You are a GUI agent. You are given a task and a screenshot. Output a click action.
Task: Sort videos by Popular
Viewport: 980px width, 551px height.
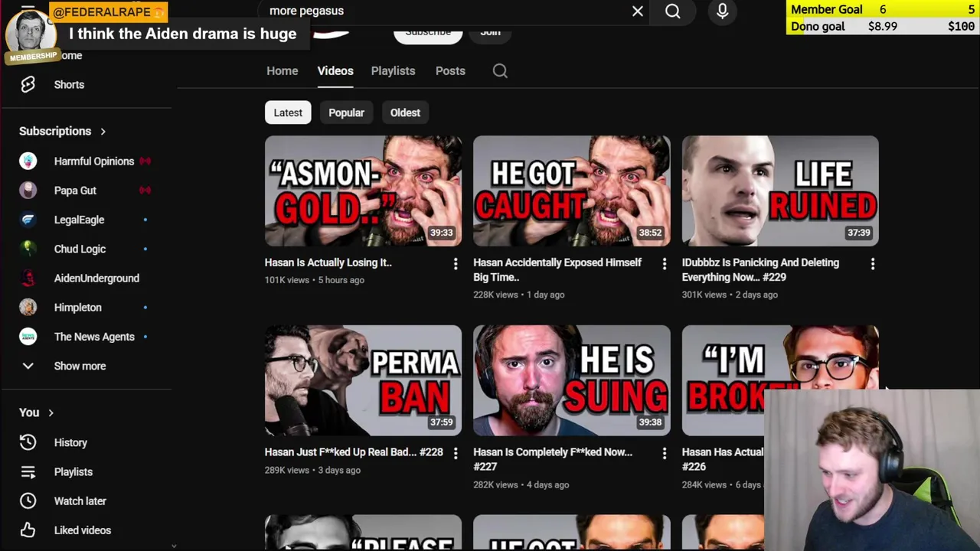tap(346, 112)
